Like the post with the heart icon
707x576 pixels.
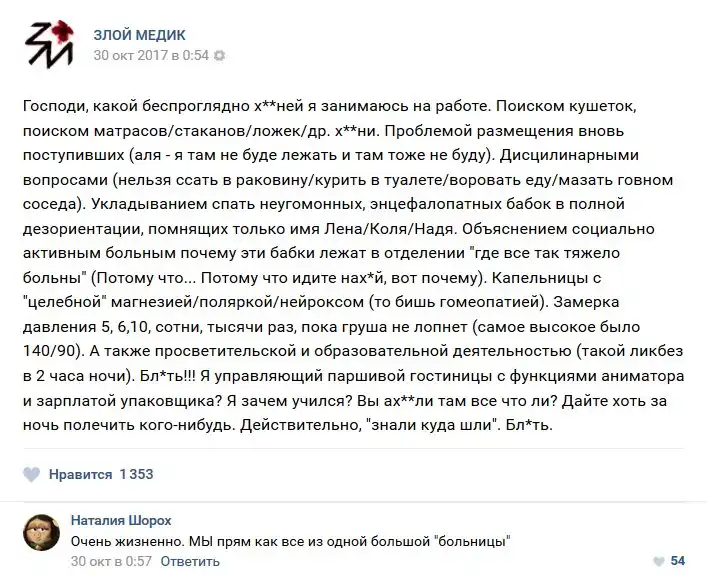click(32, 474)
